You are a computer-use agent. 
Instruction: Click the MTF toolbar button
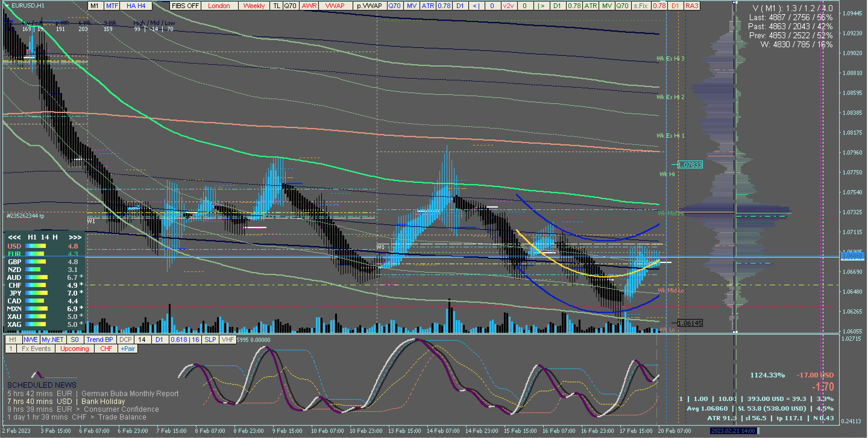click(112, 6)
